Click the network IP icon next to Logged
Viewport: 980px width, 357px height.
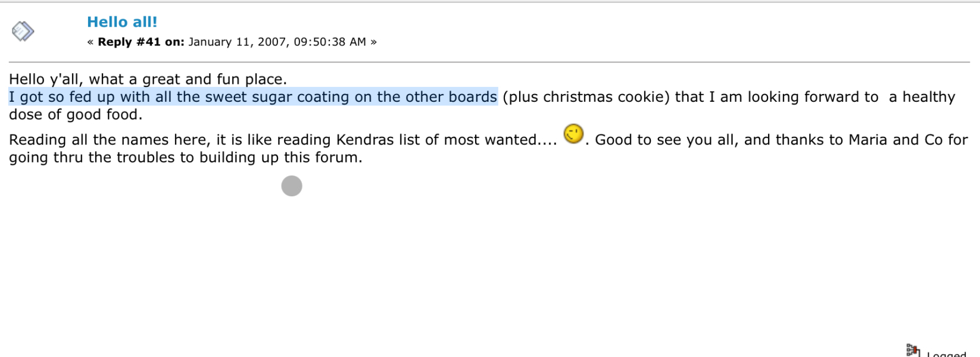click(x=912, y=350)
